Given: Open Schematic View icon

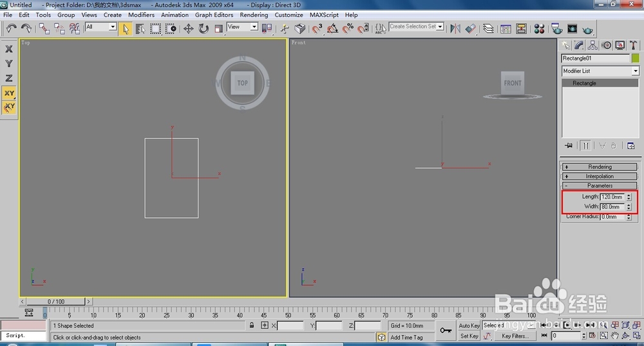Looking at the screenshot, I should pos(521,29).
